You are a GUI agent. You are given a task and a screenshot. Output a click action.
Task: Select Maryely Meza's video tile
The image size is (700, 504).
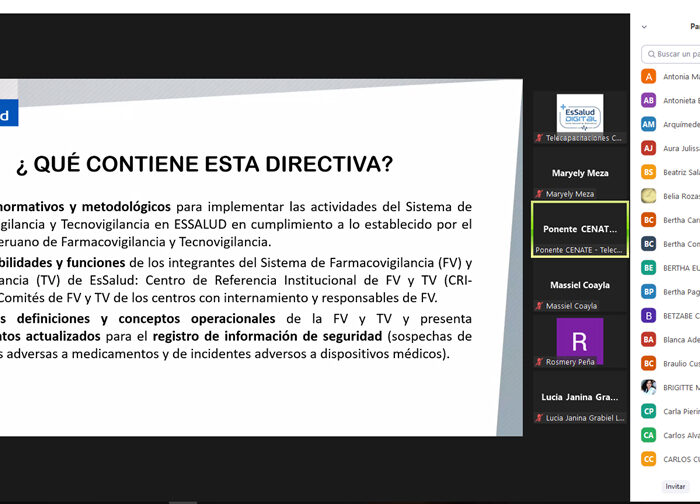[580, 174]
